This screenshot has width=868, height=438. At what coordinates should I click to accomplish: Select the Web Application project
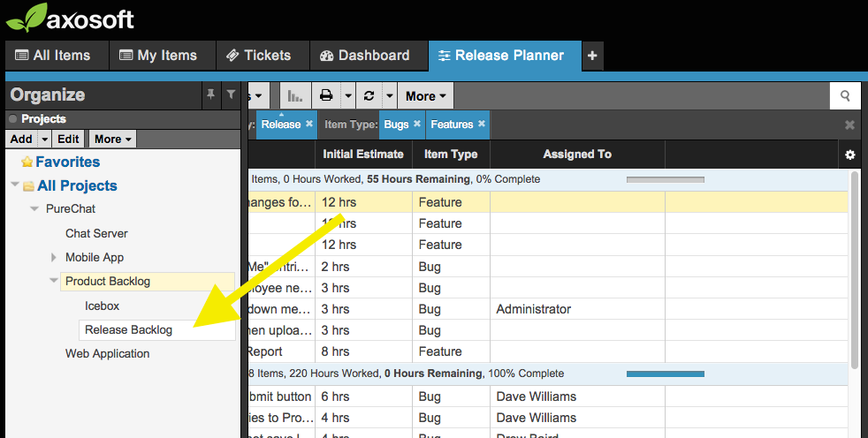107,353
